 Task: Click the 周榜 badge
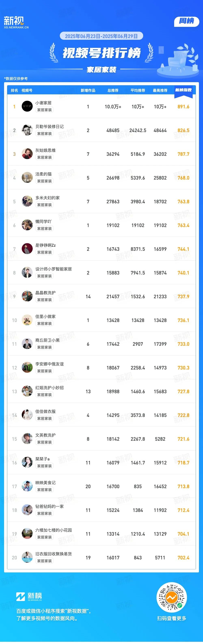coord(187,21)
